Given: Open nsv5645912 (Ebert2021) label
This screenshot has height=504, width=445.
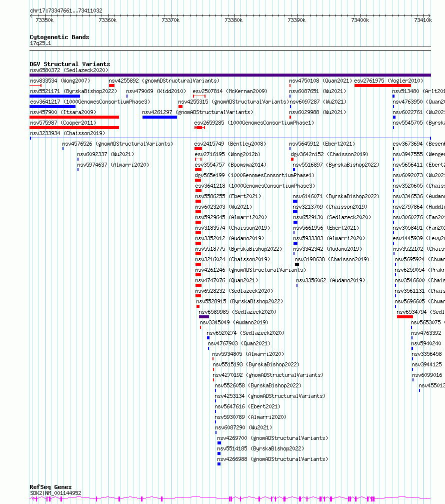Looking at the screenshot, I should click(x=322, y=144).
